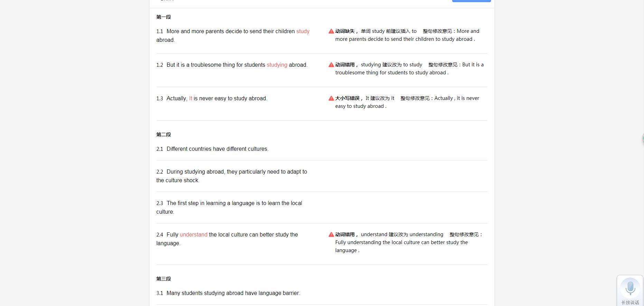Click the suggestion 'troublesome thing for students to study abroad'
Image resolution: width=644 pixels, height=306 pixels.
[x=392, y=73]
